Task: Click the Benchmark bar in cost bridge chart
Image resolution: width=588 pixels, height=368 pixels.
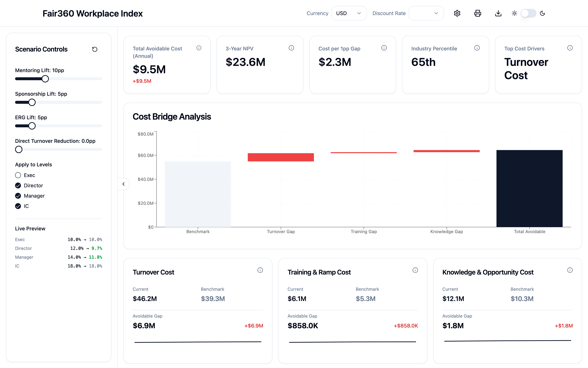Action: (x=198, y=194)
